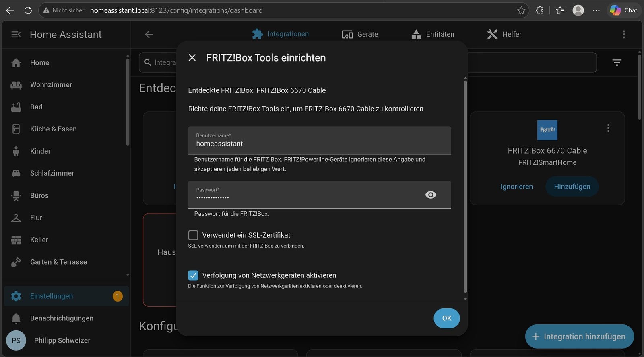Open Schlafzimmer bed icon

pos(16,173)
